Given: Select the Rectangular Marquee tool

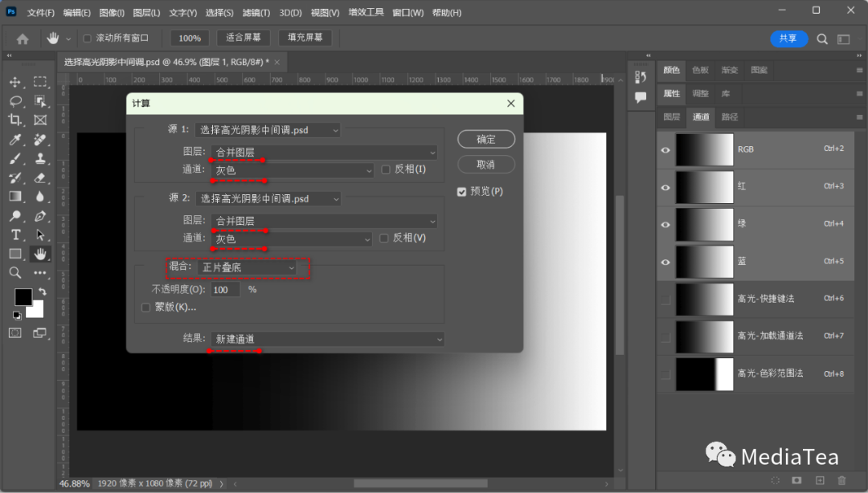Looking at the screenshot, I should (x=40, y=82).
